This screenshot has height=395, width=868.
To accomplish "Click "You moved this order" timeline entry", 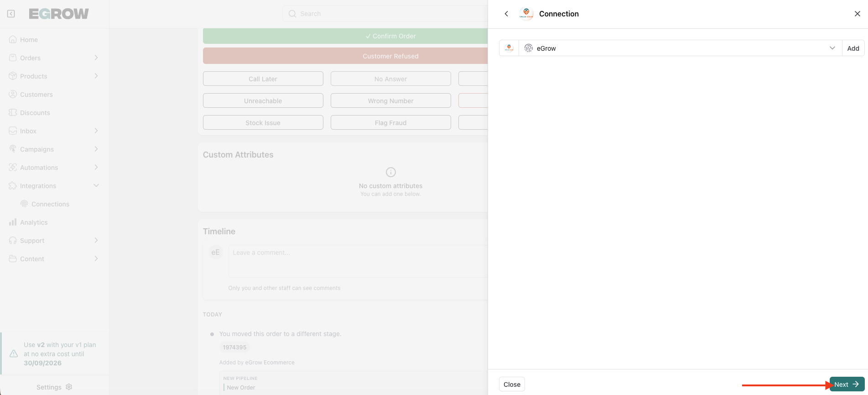I will click(x=280, y=334).
